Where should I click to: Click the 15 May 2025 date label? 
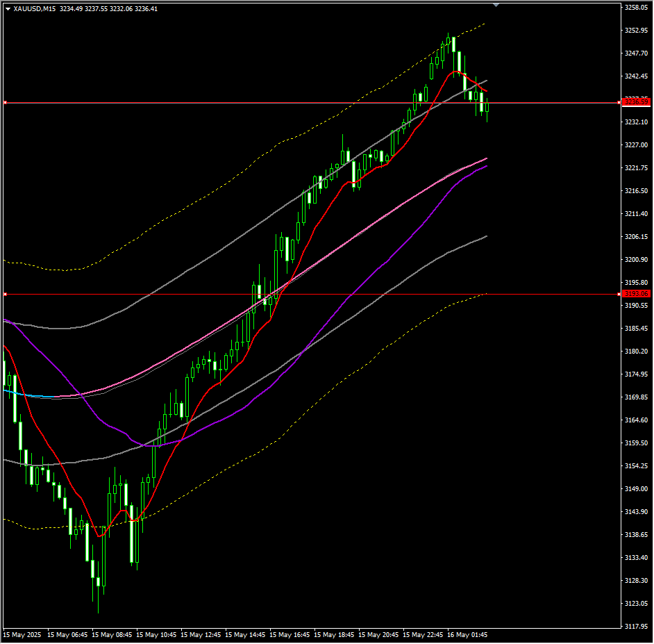(22, 635)
